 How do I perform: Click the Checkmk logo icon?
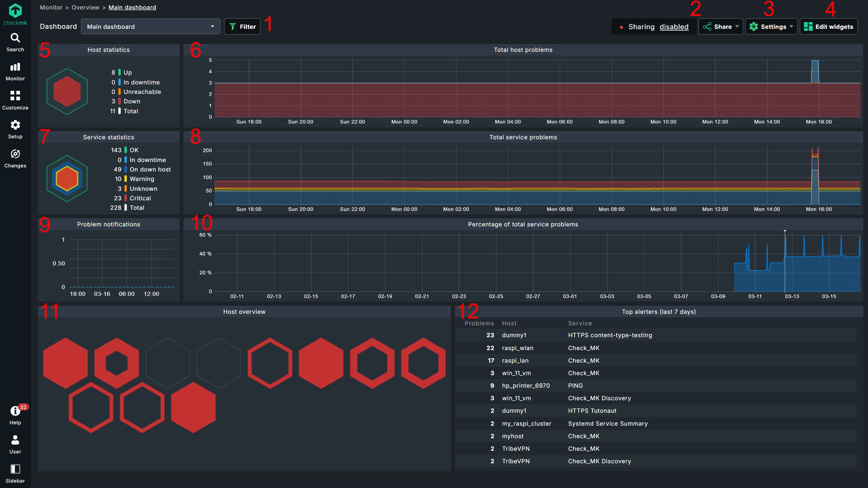tap(15, 11)
